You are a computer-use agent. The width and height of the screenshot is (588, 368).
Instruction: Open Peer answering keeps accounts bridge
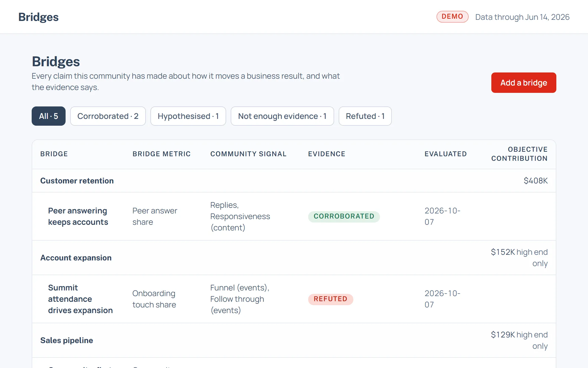pyautogui.click(x=78, y=216)
